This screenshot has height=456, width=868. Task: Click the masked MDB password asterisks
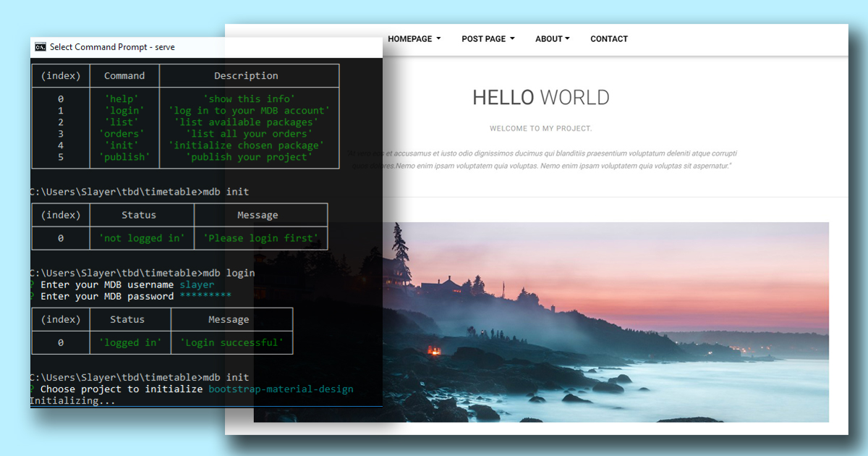205,296
